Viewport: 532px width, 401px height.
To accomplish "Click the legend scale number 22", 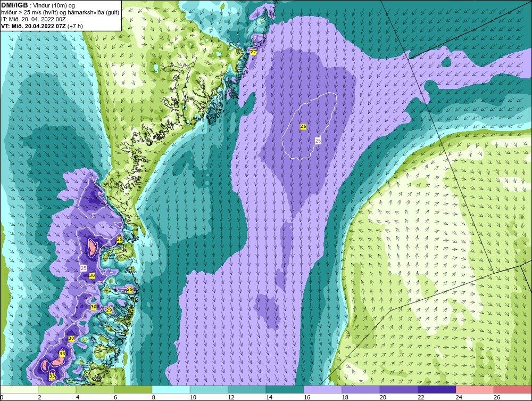I will point(421,397).
